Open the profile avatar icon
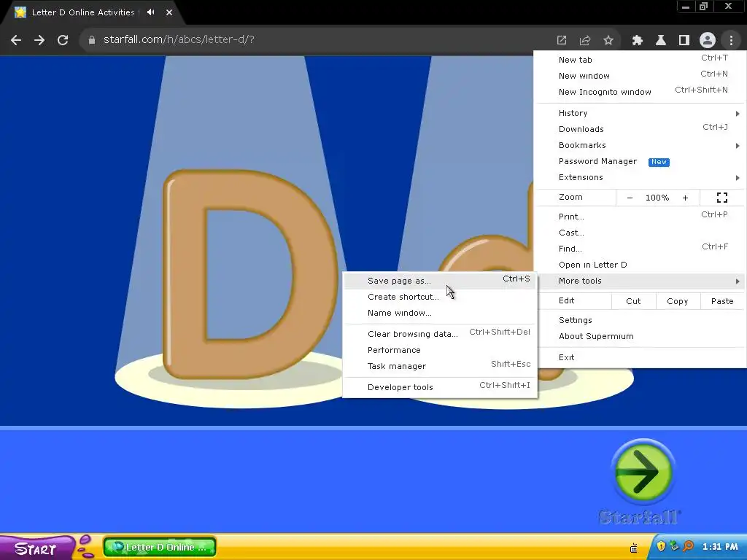The height and width of the screenshot is (560, 747). pos(708,40)
